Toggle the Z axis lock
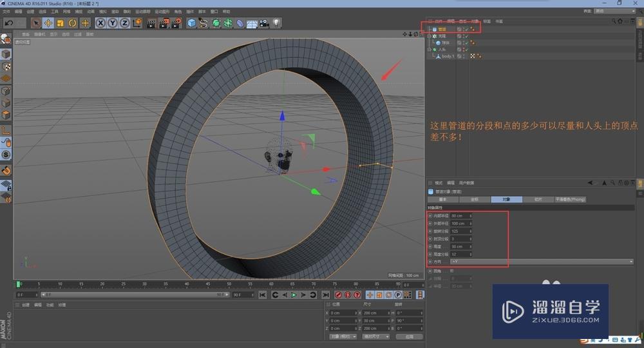 [124, 23]
